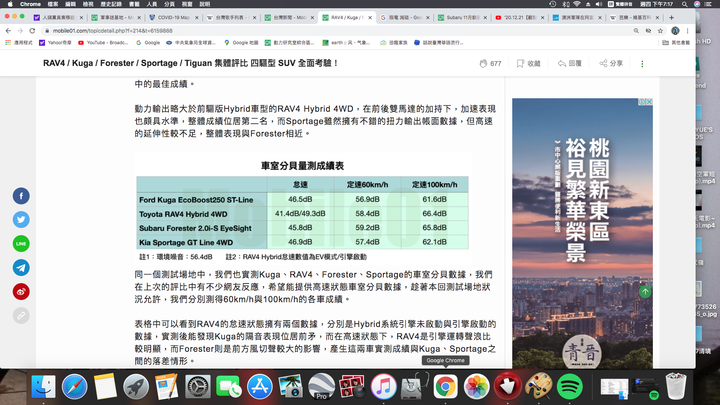The height and width of the screenshot is (405, 720).
Task: Open Google Earth Pro from the Dock
Action: coord(321,387)
